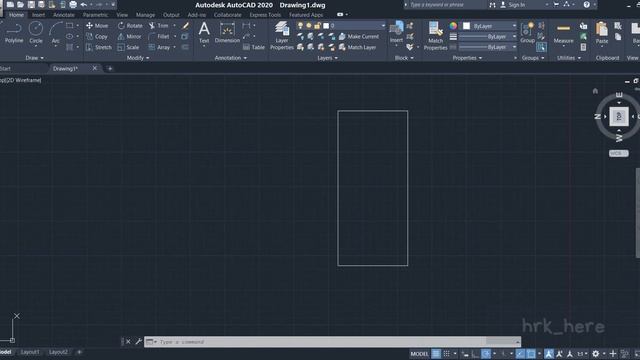
Task: Add new drawing tab with plus button
Action: point(110,69)
